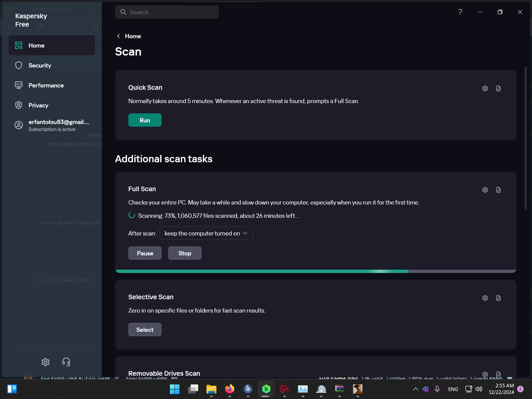Pause the Full Scan
Viewport: 532px width, 399px height.
[145, 253]
